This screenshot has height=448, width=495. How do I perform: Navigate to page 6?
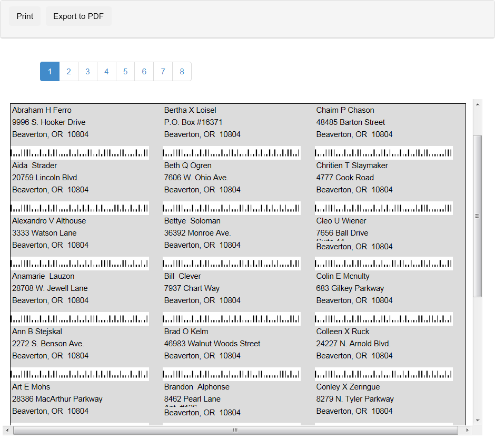(x=144, y=72)
